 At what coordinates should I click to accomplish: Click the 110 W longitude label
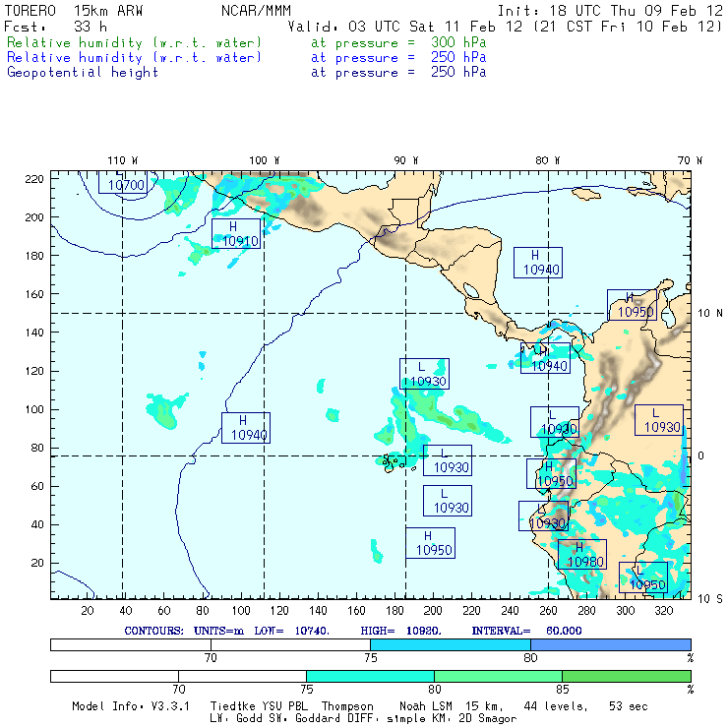click(122, 160)
